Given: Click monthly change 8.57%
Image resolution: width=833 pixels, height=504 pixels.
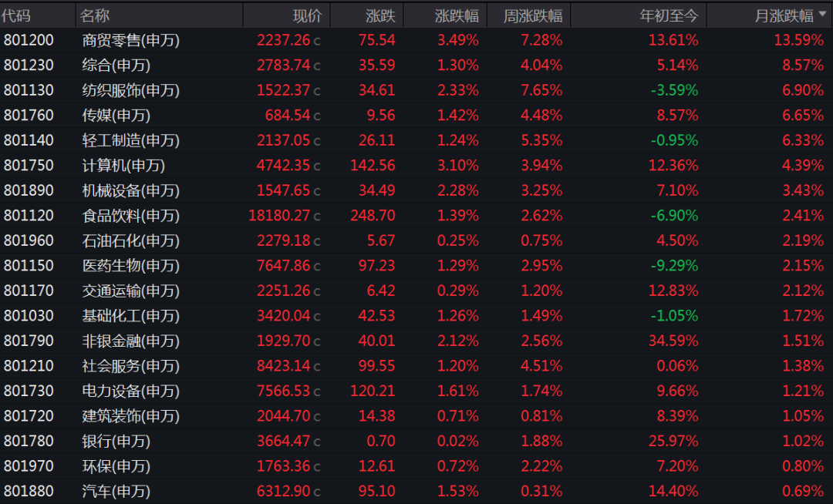Looking at the screenshot, I should (x=803, y=65).
